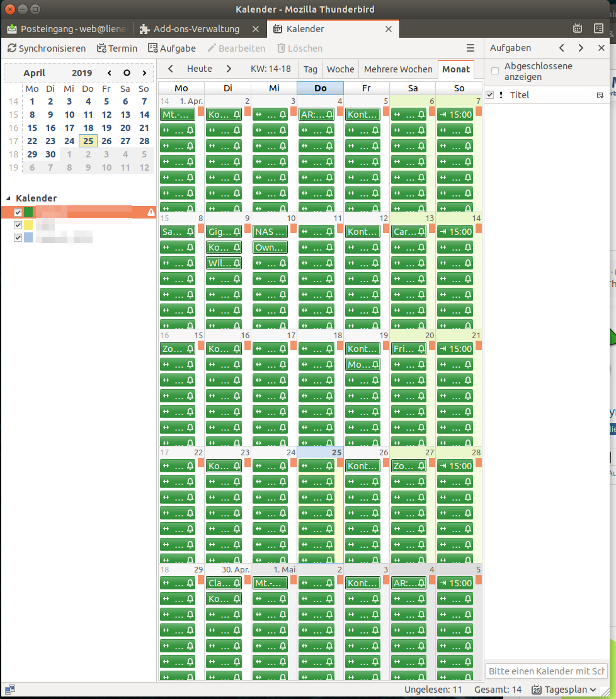Click warning icon on first calendar entry
Viewport: 616px width, 699px height.
(151, 213)
